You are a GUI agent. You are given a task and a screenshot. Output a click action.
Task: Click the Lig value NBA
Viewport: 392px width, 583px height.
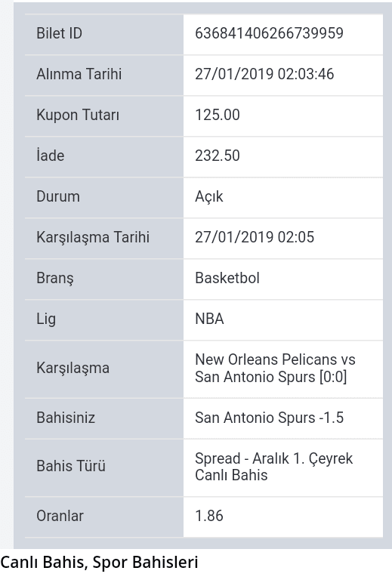(209, 319)
